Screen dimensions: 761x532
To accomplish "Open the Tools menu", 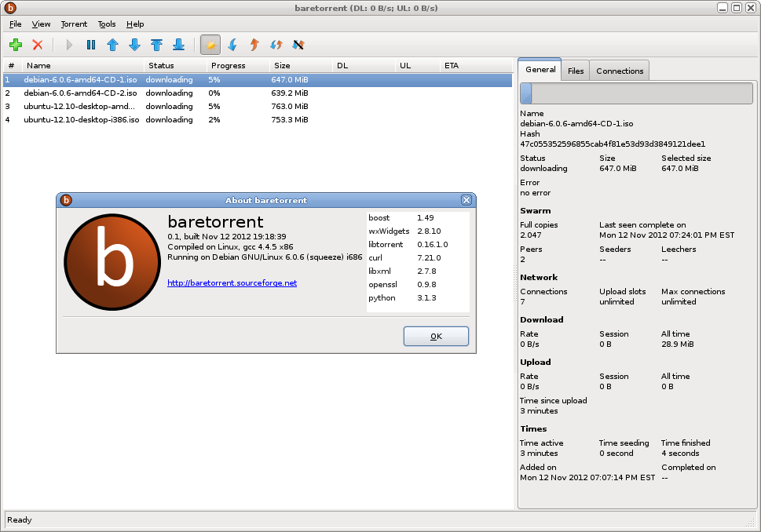I will tap(106, 24).
